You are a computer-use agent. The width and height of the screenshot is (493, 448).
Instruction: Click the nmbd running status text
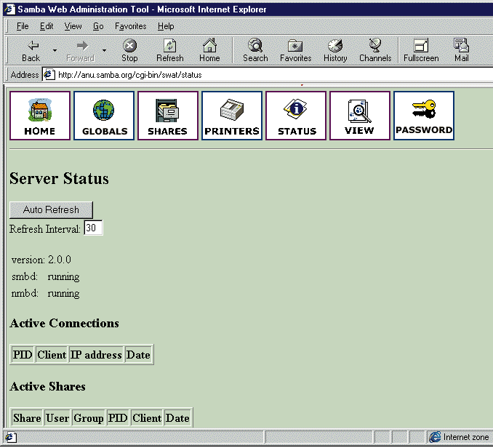(46, 293)
